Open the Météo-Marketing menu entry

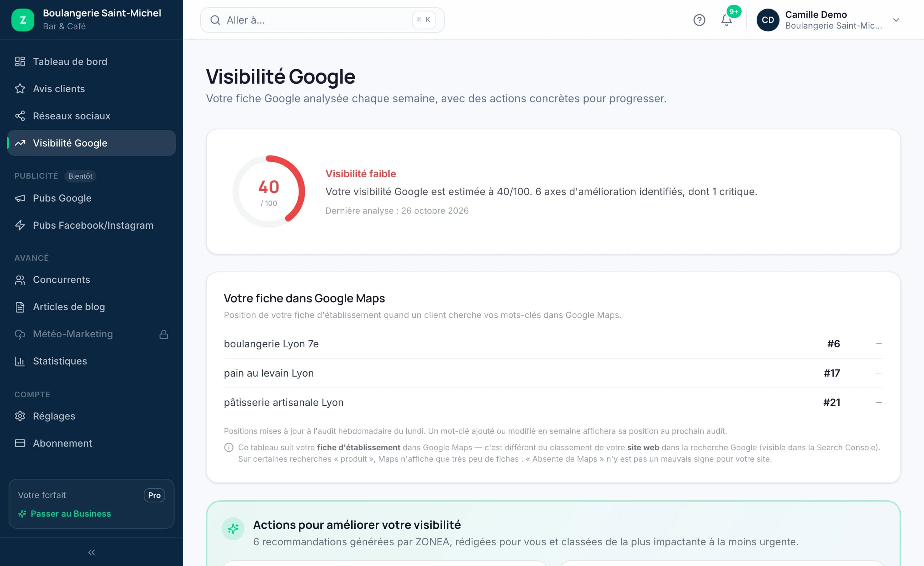[92, 334]
